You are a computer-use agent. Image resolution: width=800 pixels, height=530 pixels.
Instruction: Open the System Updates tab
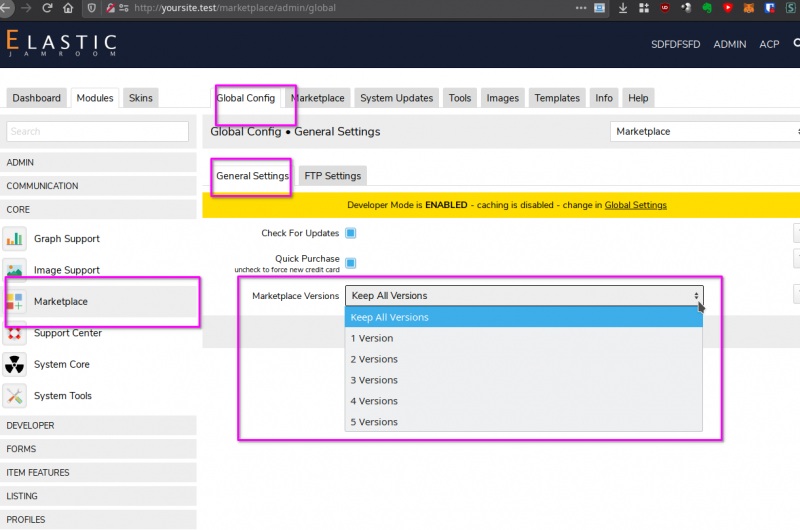397,98
